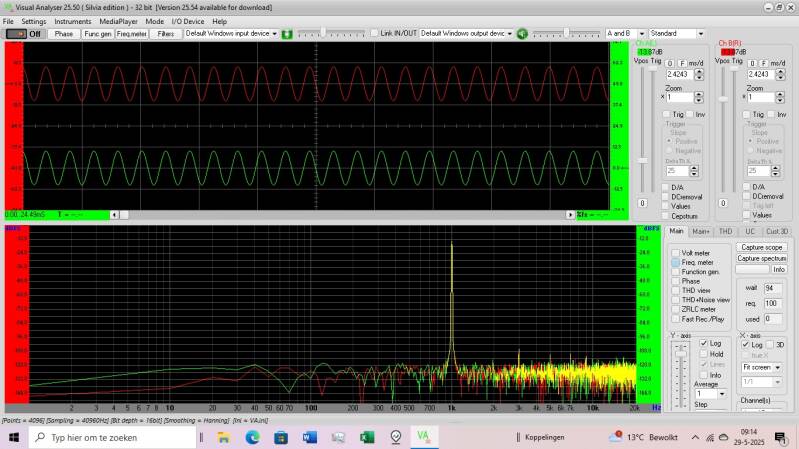The width and height of the screenshot is (799, 449).
Task: Click the speaker icon beside output device
Action: (522, 33)
